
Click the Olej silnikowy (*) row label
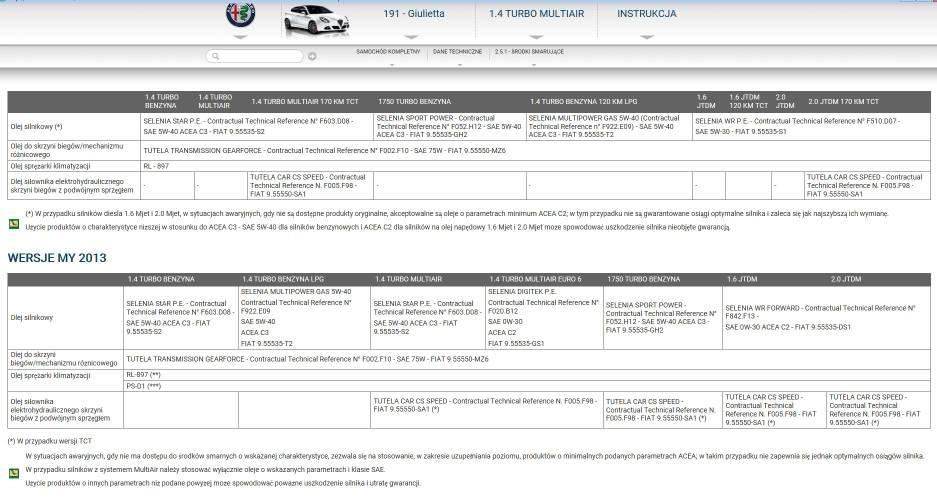(x=36, y=127)
